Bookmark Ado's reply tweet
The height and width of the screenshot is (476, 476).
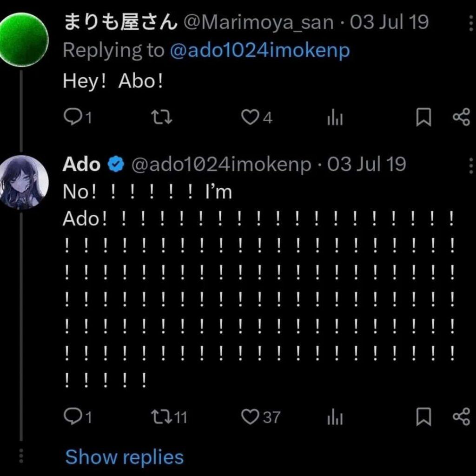pos(423,416)
